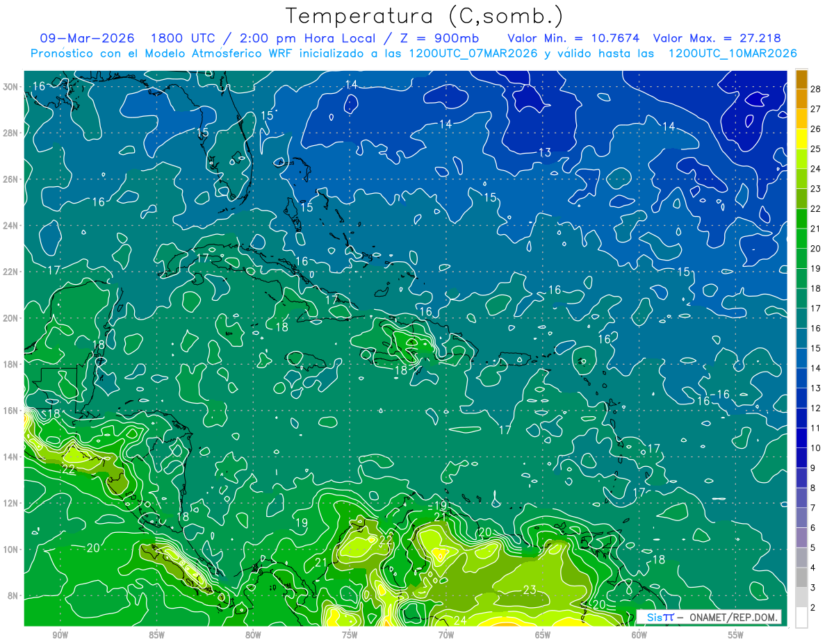
Task: Click the "28N" latitude axis label
Action: tap(10, 133)
